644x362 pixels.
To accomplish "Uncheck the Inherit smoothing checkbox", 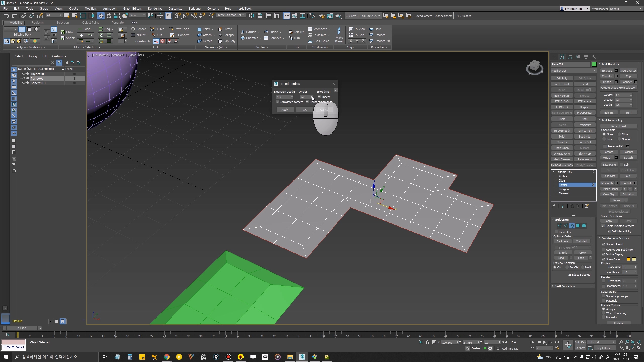I will tap(319, 97).
